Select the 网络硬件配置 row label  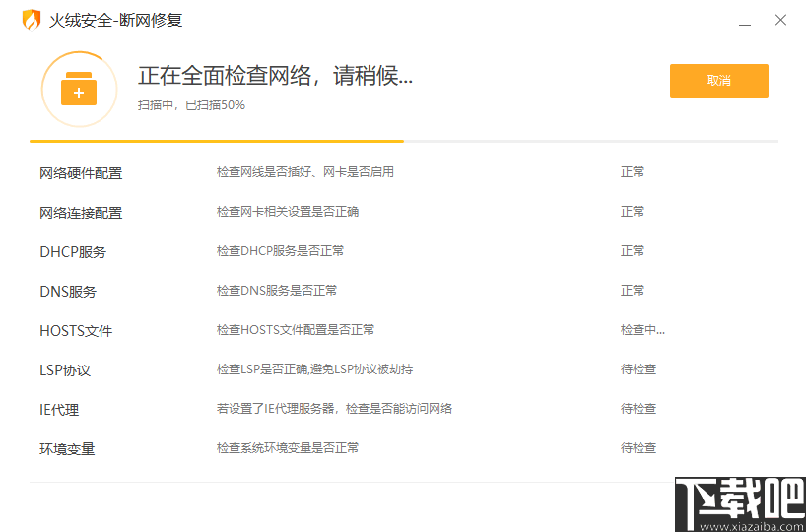click(x=81, y=173)
